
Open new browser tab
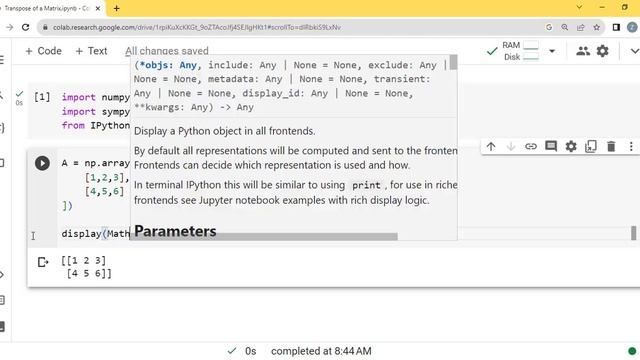(x=116, y=8)
